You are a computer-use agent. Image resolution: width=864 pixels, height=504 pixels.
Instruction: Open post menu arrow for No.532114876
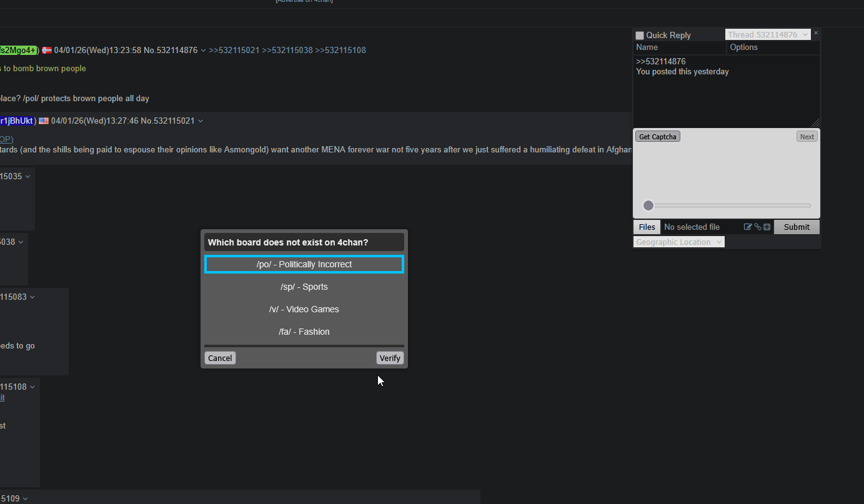click(203, 51)
